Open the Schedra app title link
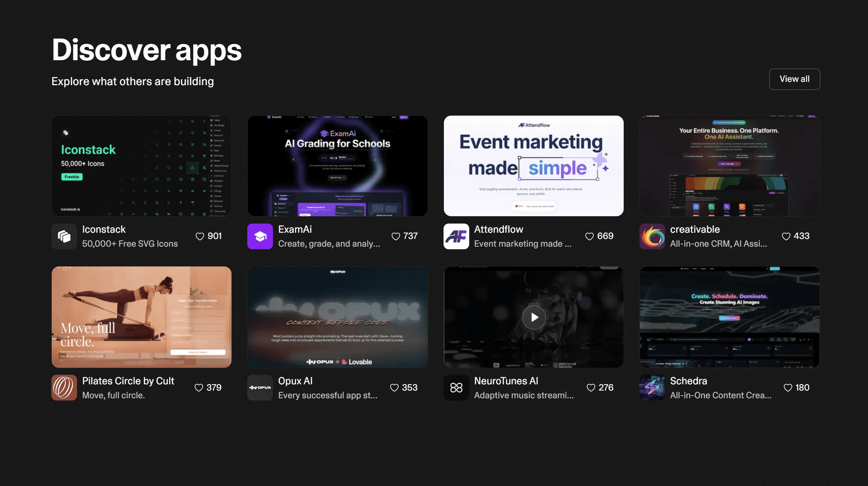This screenshot has height=486, width=868. [x=688, y=381]
